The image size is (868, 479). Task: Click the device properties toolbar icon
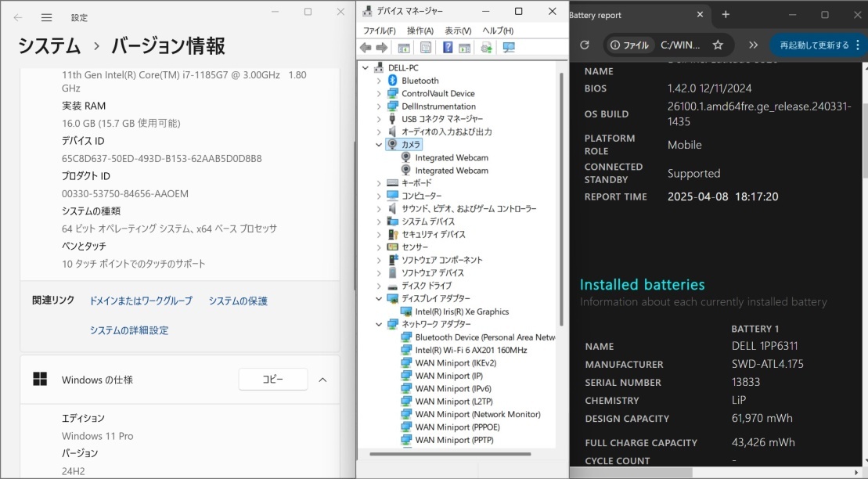point(426,47)
